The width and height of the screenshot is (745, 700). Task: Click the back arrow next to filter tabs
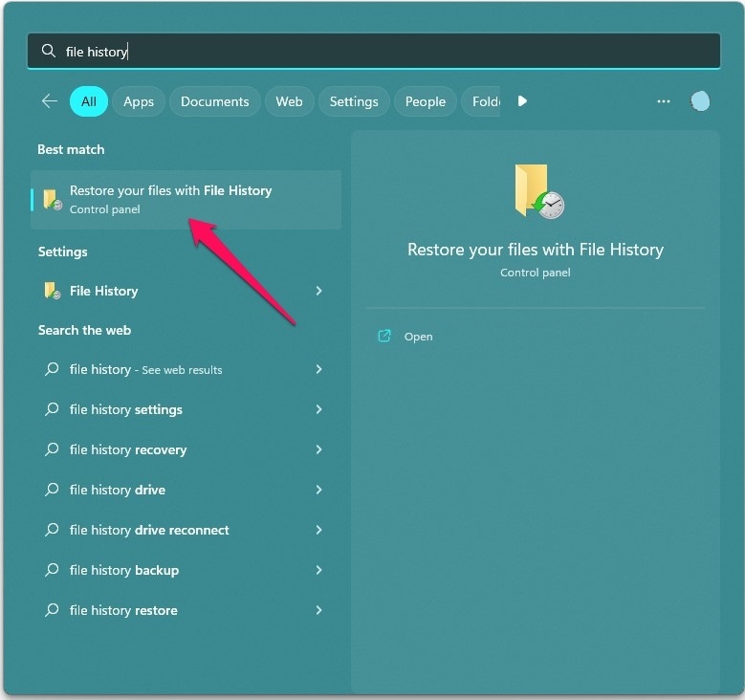(50, 100)
